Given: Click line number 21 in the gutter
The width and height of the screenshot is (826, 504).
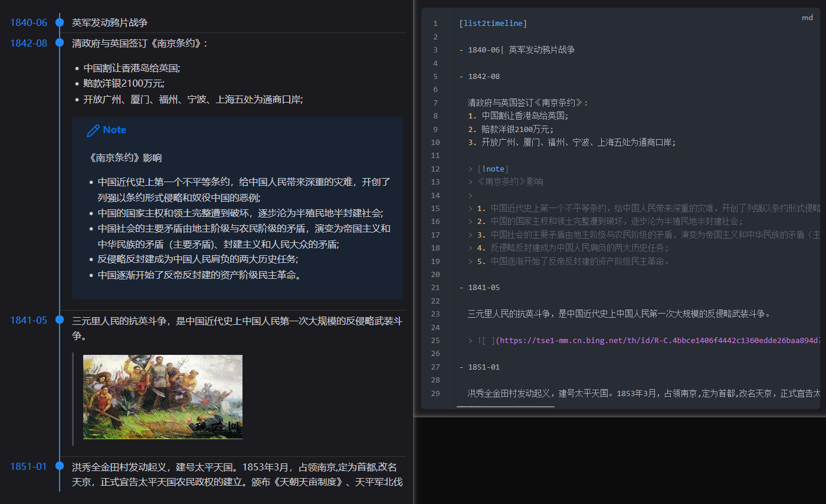Looking at the screenshot, I should click(435, 288).
